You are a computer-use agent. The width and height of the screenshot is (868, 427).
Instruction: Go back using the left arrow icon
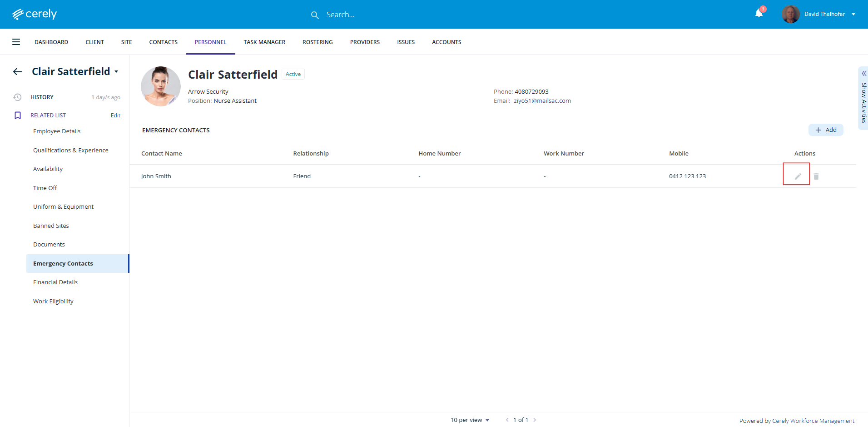point(18,71)
